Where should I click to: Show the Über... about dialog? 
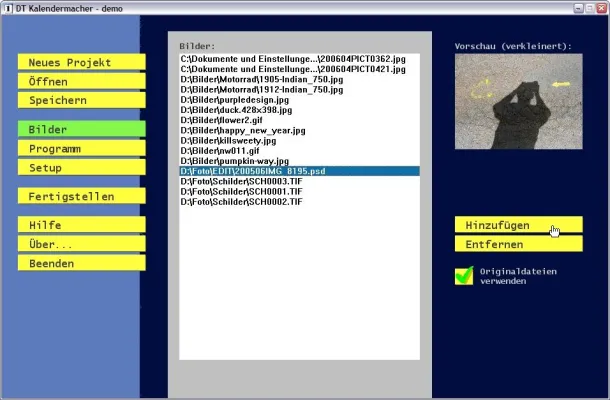tap(81, 244)
